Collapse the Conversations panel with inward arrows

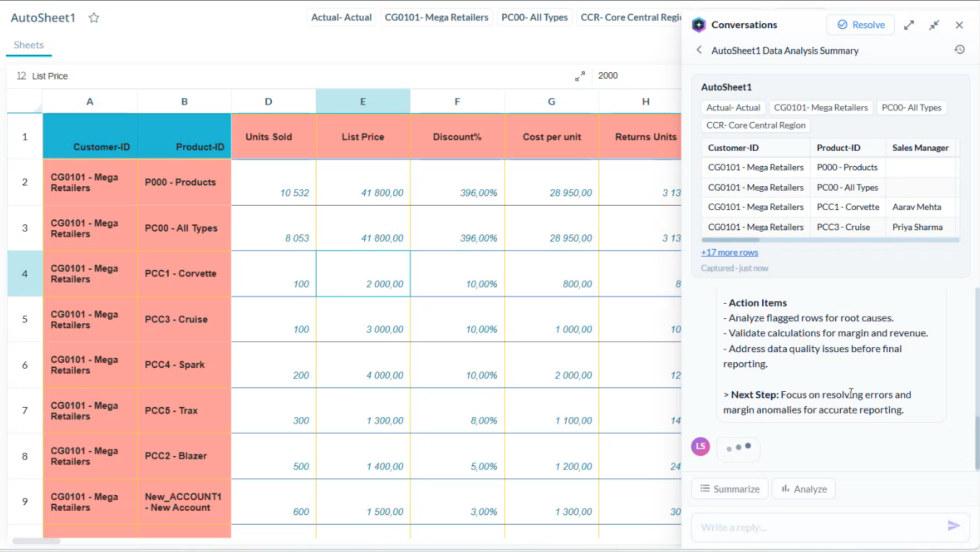(x=934, y=25)
